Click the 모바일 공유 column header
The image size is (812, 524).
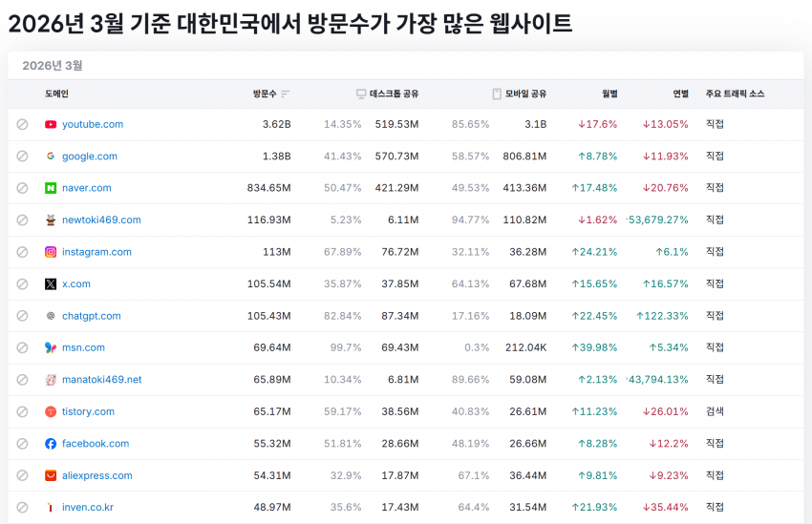[525, 94]
